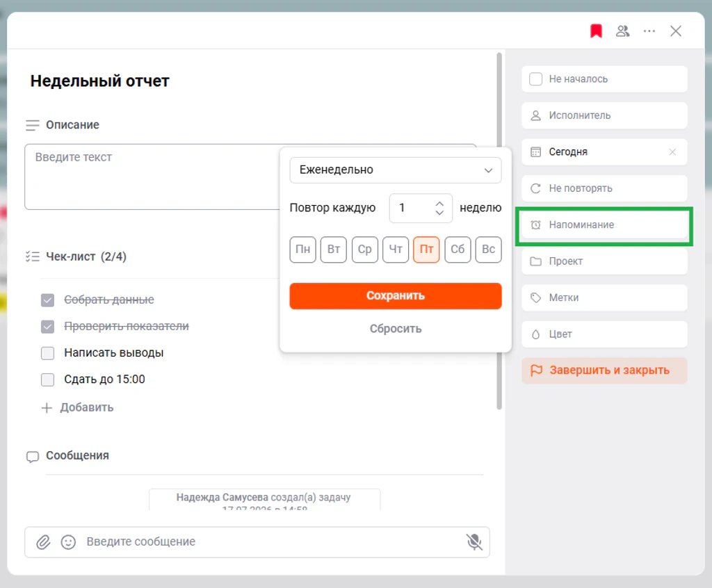Click the Написать выводы item text

113,353
